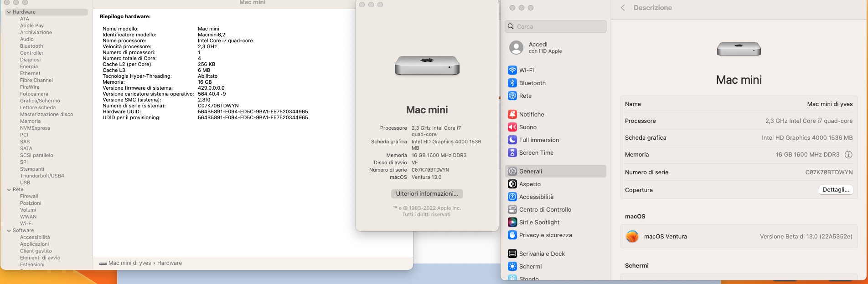Open Scrivania e Dock icon
The height and width of the screenshot is (284, 868).
[x=512, y=254]
